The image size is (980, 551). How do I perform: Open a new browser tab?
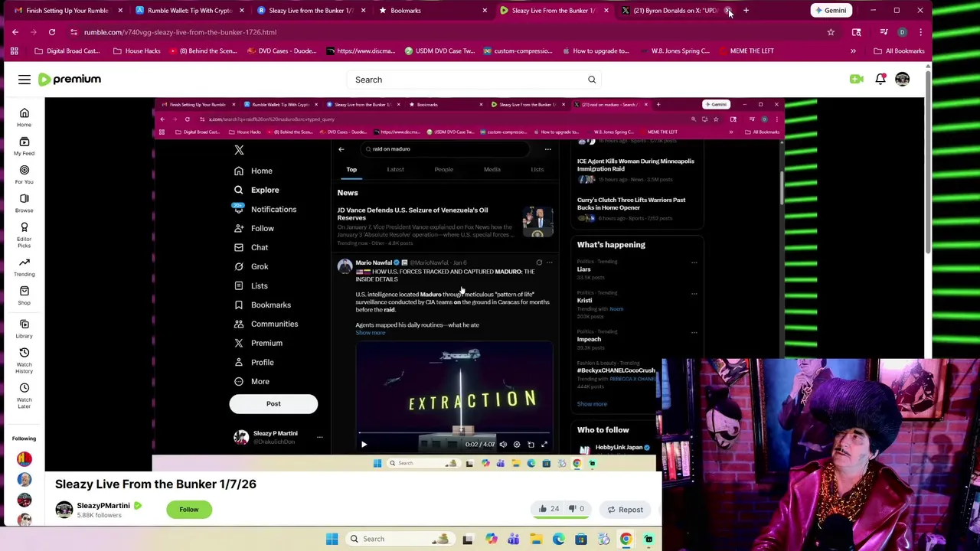(x=746, y=11)
